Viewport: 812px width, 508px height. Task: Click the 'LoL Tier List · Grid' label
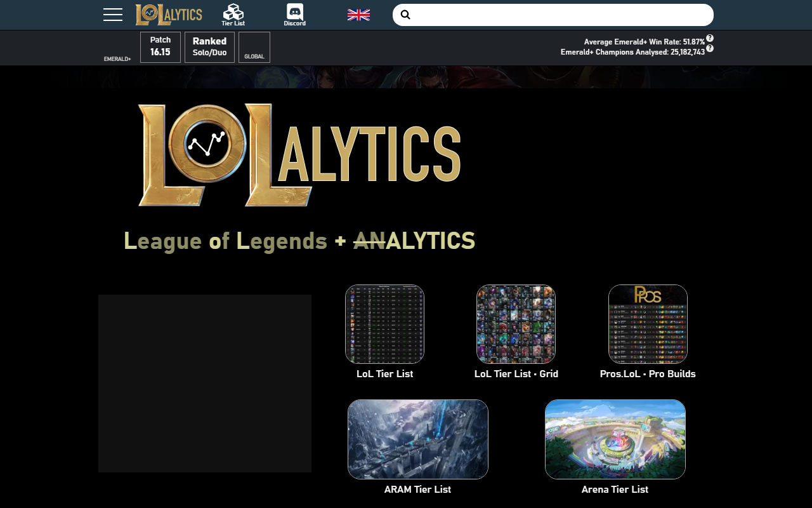pyautogui.click(x=516, y=374)
